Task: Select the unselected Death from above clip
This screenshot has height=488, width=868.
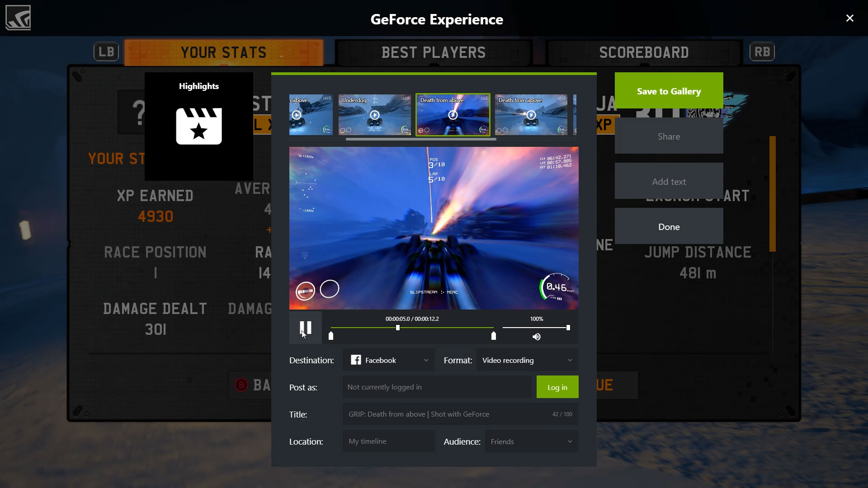Action: [531, 115]
